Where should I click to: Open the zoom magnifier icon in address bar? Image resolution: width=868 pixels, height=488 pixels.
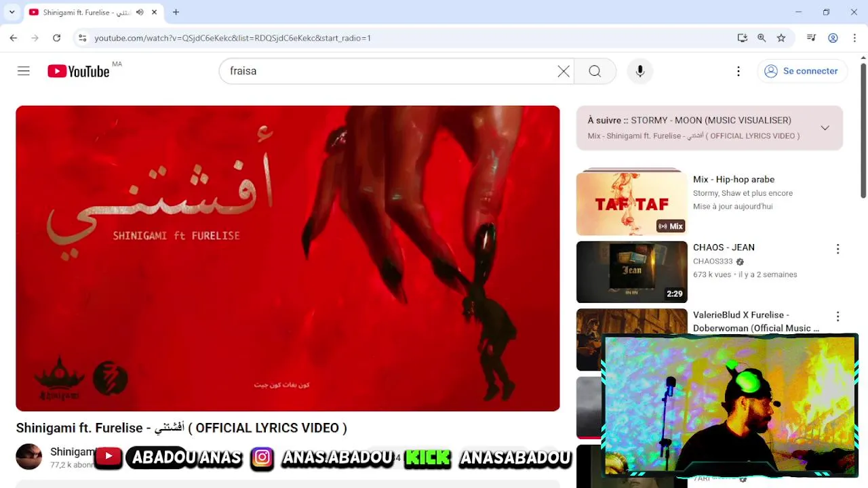pos(762,38)
